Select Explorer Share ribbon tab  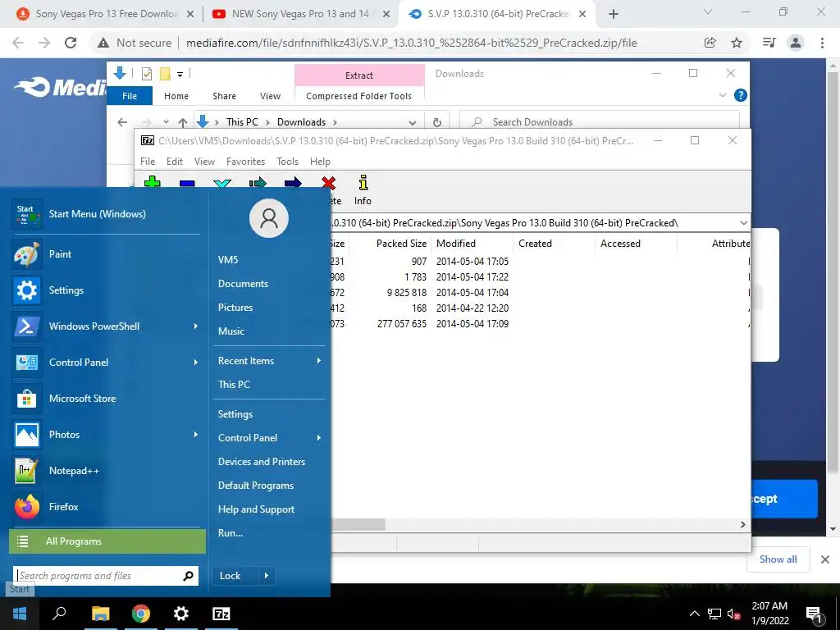point(224,96)
